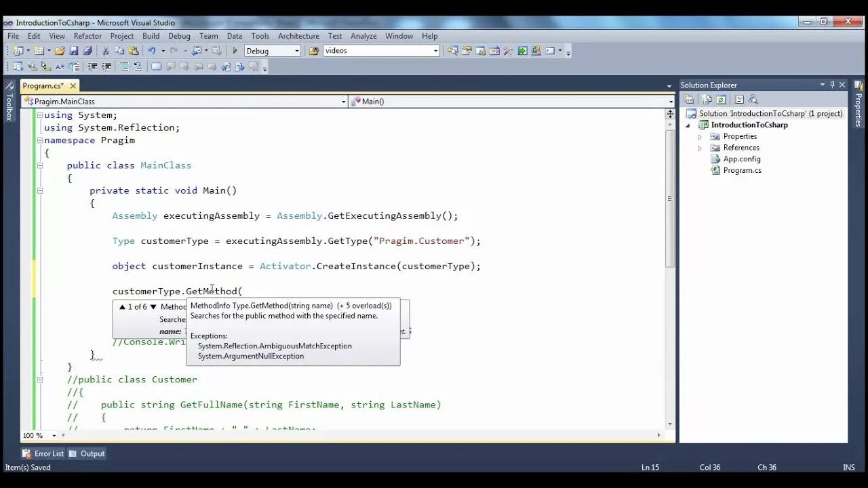Open the Main() member dropdown
Screen dimensions: 868x488
(x=671, y=102)
